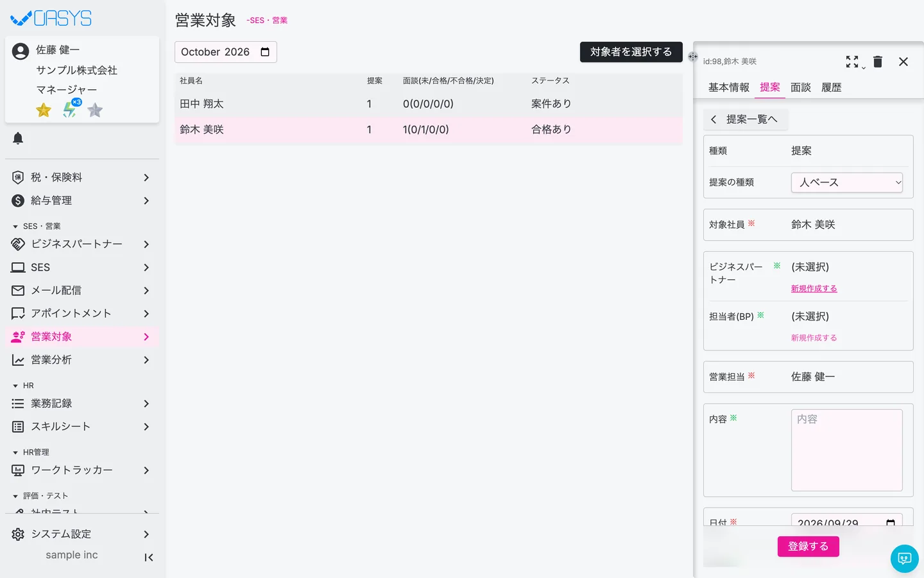Select the 田中 翔太 row
The width and height of the screenshot is (924, 578).
pyautogui.click(x=429, y=104)
